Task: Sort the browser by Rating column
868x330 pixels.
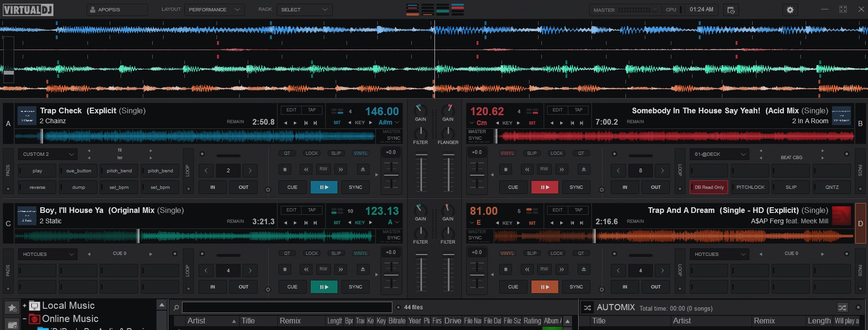Action: 532,321
